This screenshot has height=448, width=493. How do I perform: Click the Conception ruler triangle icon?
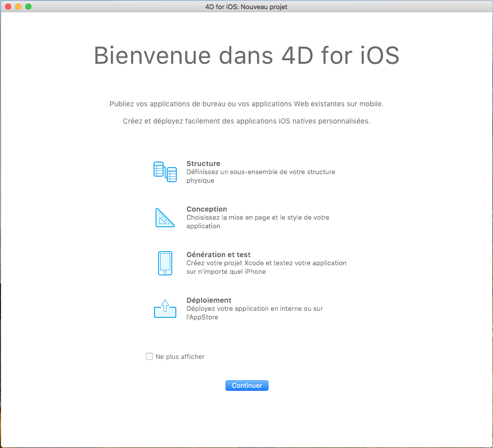165,218
